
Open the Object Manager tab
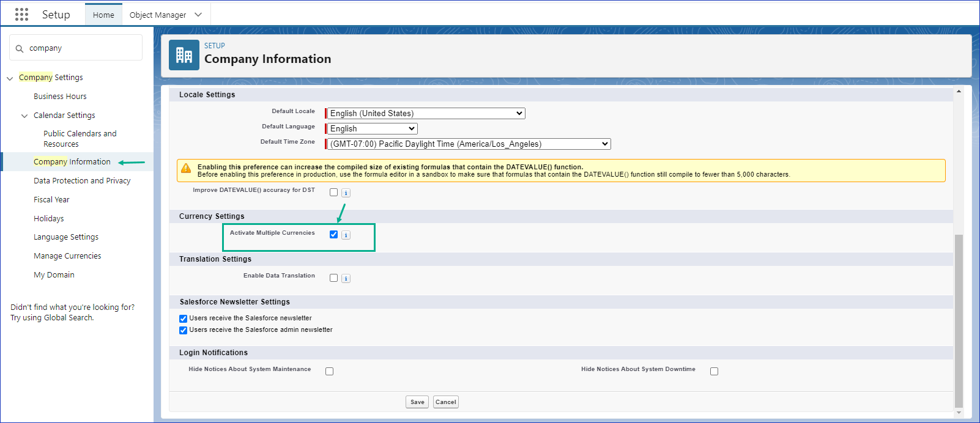(158, 15)
